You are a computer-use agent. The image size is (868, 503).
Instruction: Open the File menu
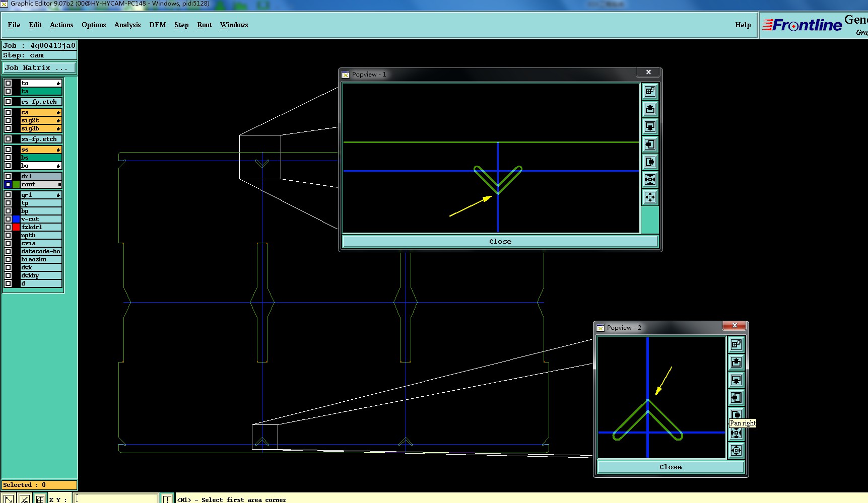tap(14, 25)
